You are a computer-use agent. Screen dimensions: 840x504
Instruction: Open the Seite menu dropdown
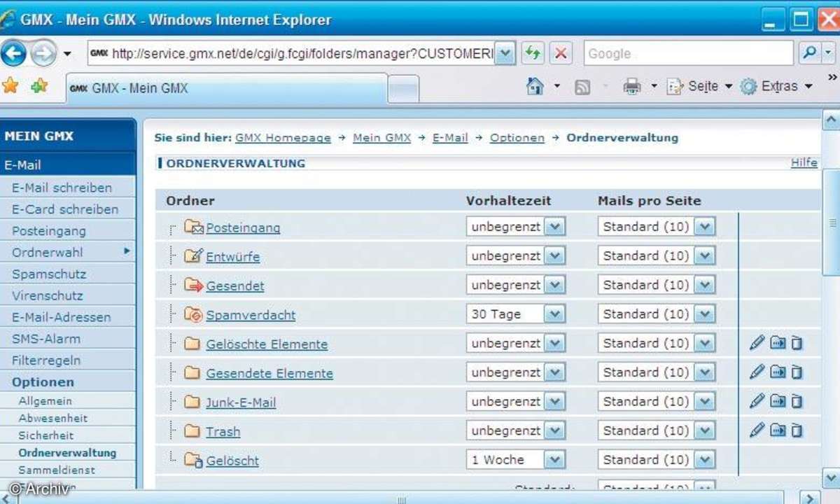point(728,87)
